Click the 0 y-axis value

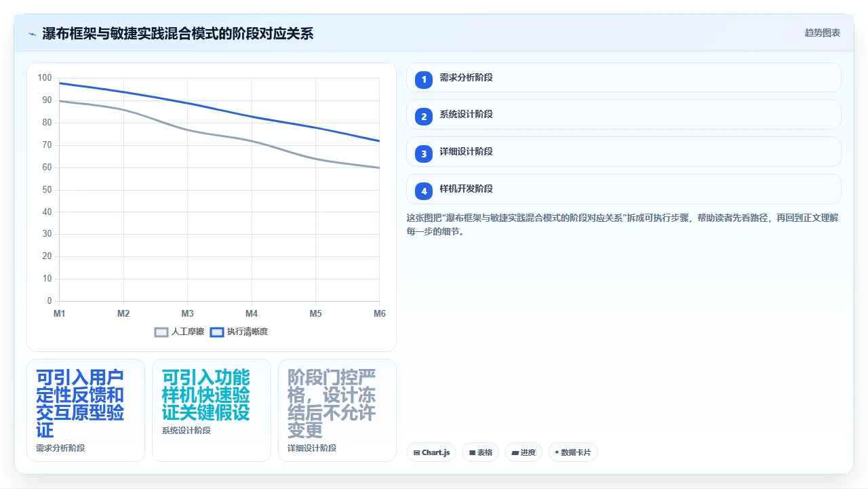(49, 301)
